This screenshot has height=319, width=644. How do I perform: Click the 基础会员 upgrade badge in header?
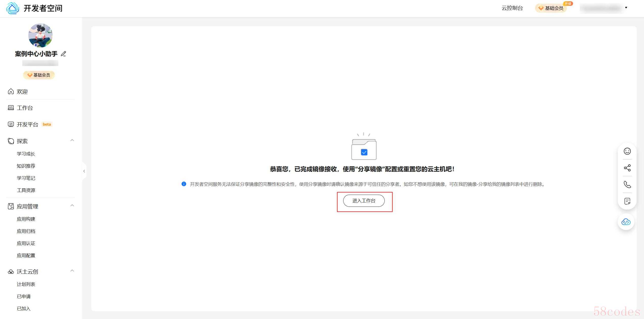pyautogui.click(x=551, y=8)
